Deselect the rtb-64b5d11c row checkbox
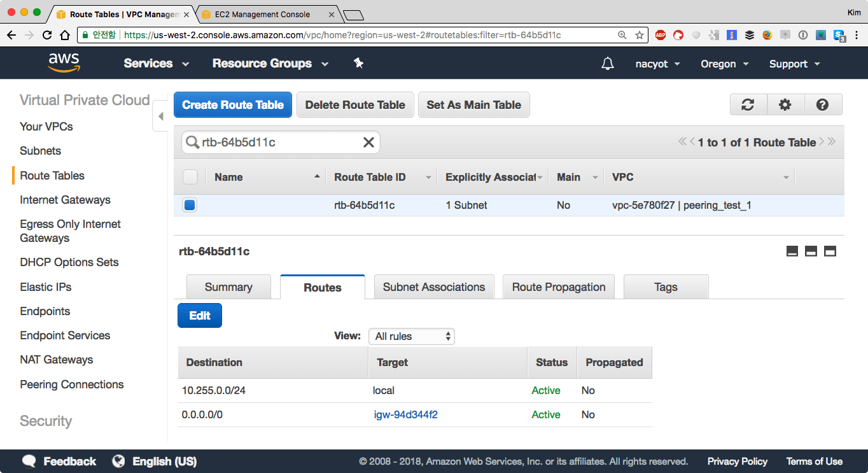 point(190,205)
